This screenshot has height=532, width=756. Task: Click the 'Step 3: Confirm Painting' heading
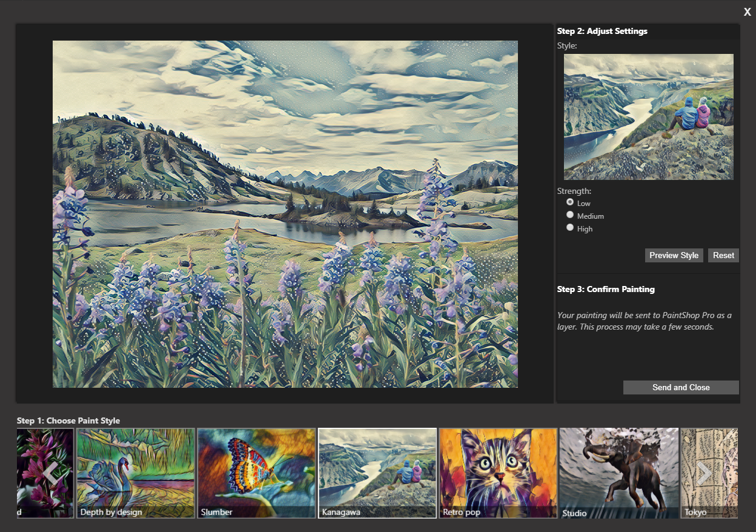tap(606, 289)
